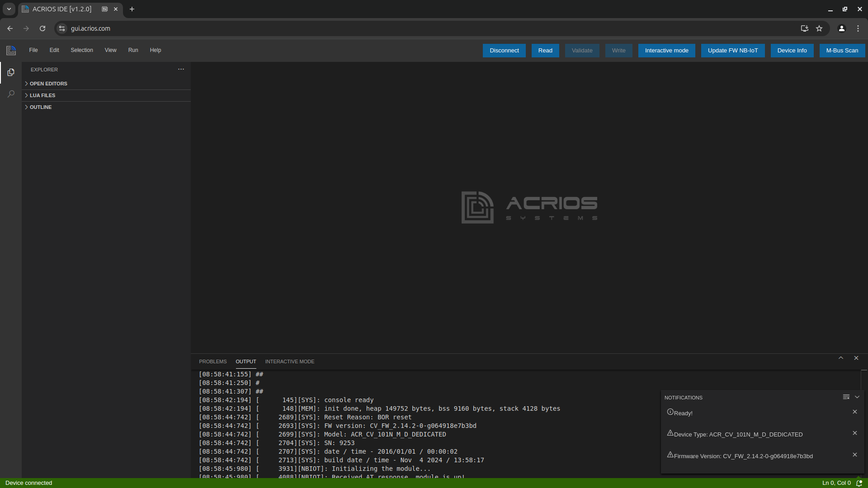Expand the LUA FILES section
This screenshot has height=488, width=868.
pyautogui.click(x=106, y=95)
